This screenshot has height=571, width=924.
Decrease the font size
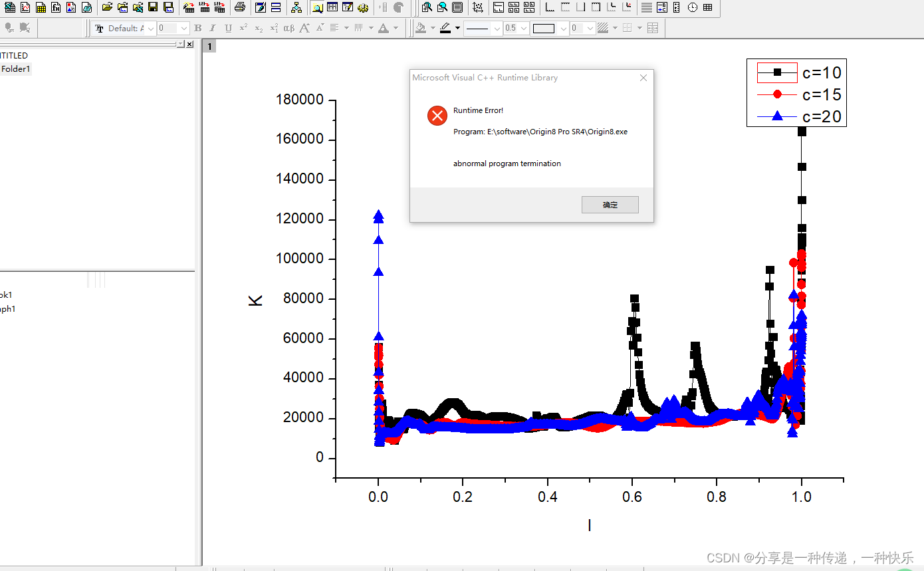click(320, 28)
